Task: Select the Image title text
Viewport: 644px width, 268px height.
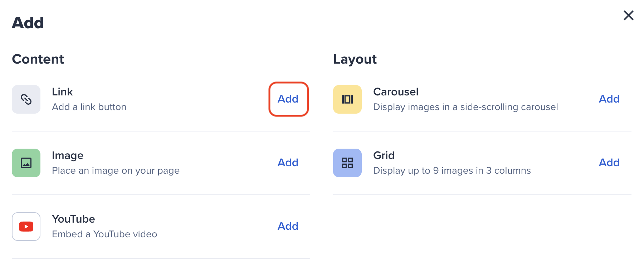Action: coord(68,155)
